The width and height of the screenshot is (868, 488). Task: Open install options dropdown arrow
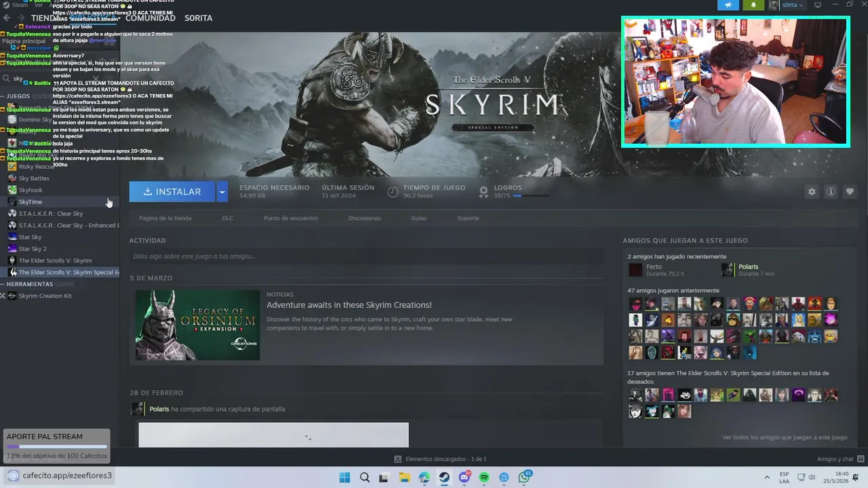pyautogui.click(x=222, y=192)
